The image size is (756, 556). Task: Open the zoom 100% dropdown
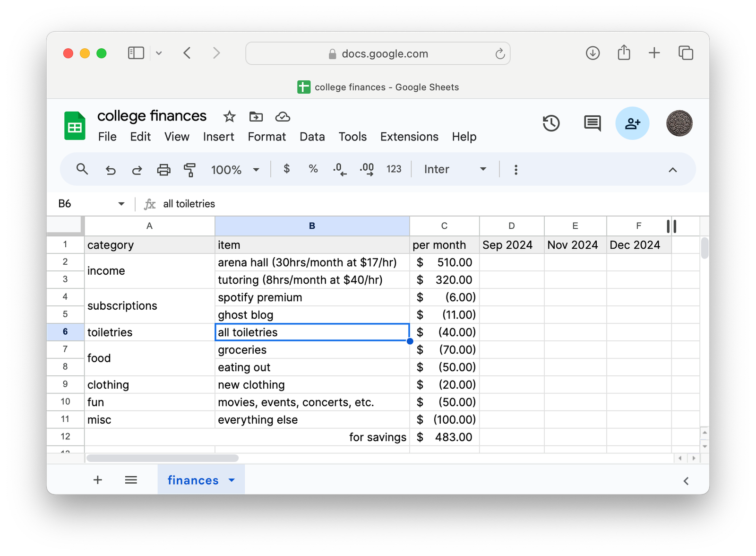(x=235, y=170)
